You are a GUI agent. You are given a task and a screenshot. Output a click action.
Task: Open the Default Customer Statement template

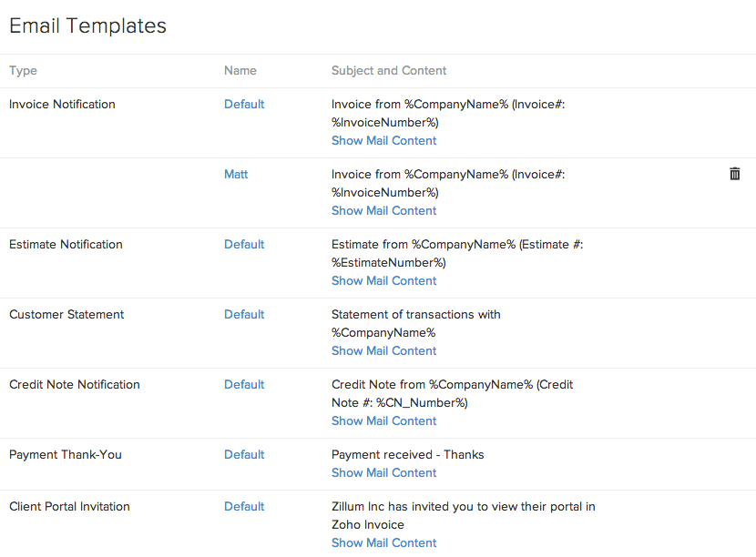(x=244, y=315)
